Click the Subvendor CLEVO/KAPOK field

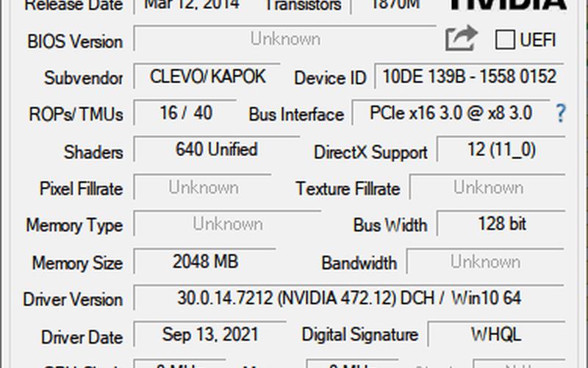click(207, 77)
